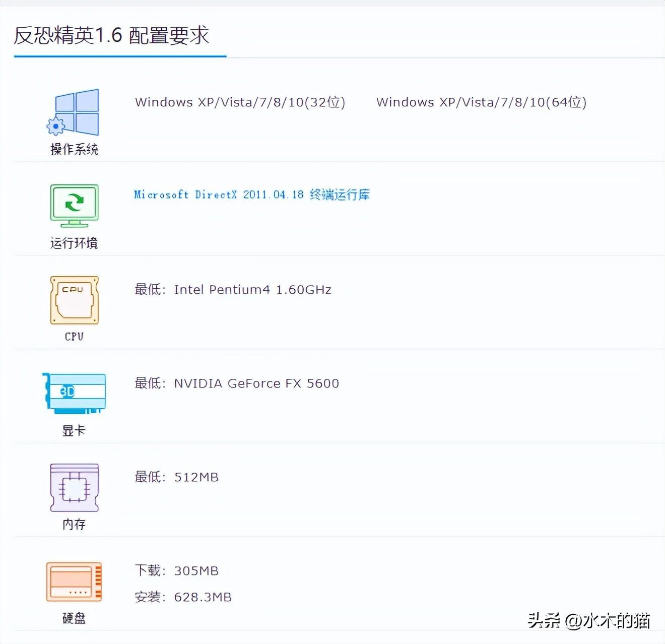Click the 下载: 305MB download size text
Image resolution: width=665 pixels, height=644 pixels.
[x=176, y=571]
